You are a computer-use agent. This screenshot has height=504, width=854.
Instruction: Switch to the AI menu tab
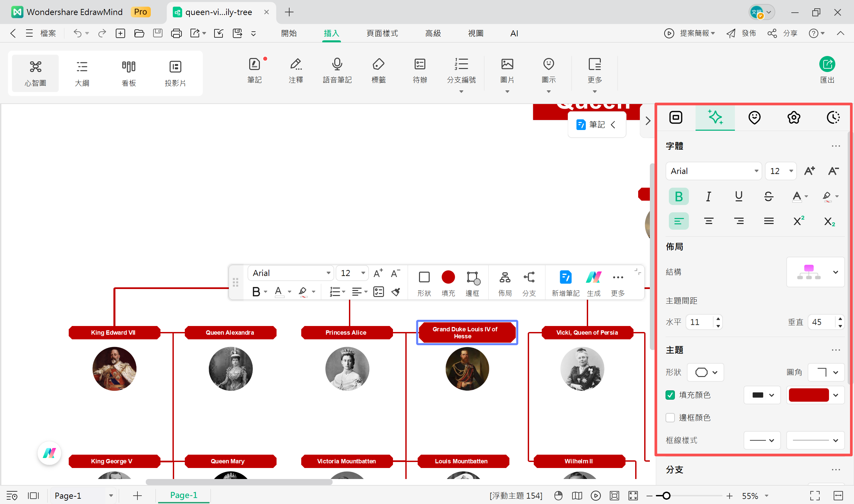pos(514,33)
